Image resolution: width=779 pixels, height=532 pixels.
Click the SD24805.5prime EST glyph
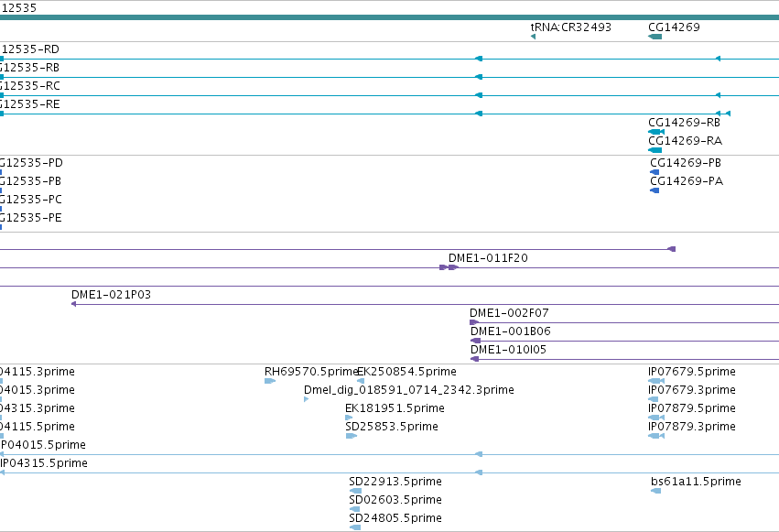(355, 527)
